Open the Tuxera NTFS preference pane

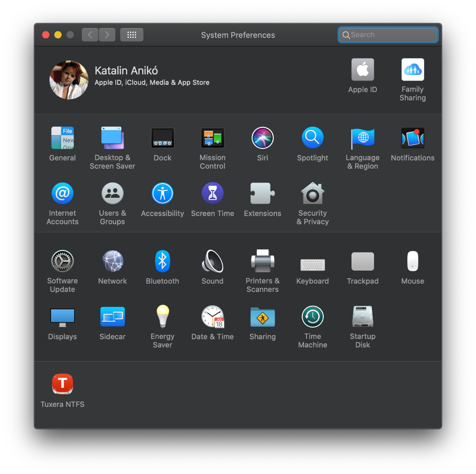(62, 384)
